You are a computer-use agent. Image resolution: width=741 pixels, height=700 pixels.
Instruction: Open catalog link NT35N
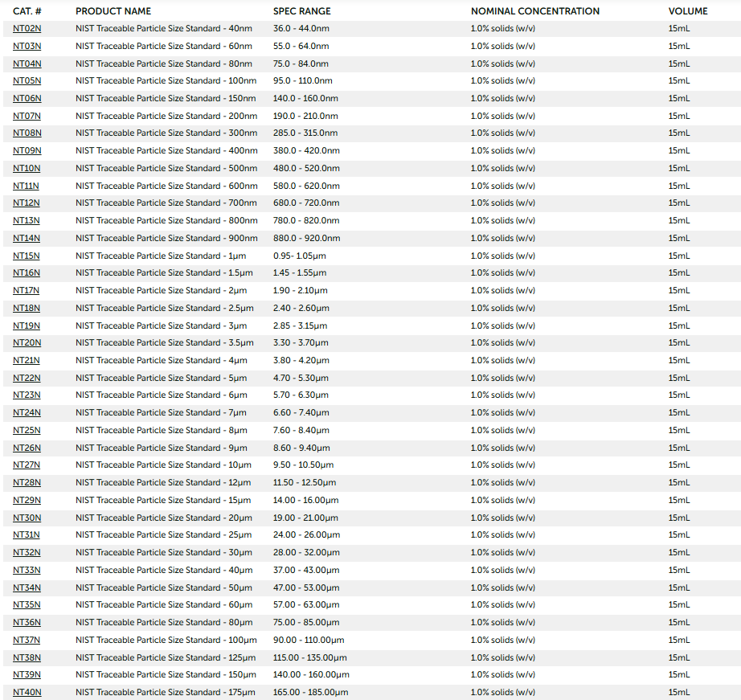[27, 604]
